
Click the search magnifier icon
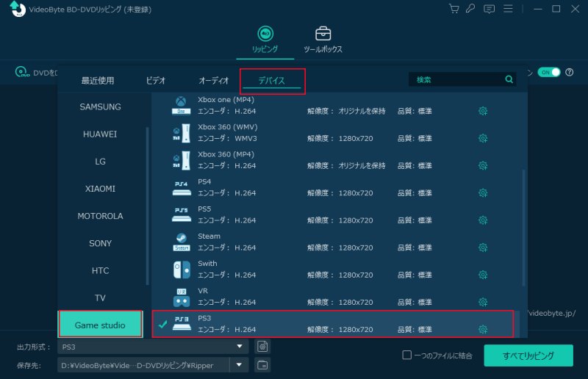pyautogui.click(x=509, y=79)
